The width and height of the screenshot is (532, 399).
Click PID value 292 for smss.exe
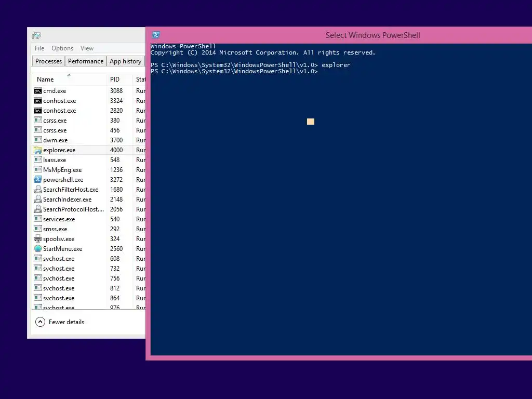[x=115, y=229]
